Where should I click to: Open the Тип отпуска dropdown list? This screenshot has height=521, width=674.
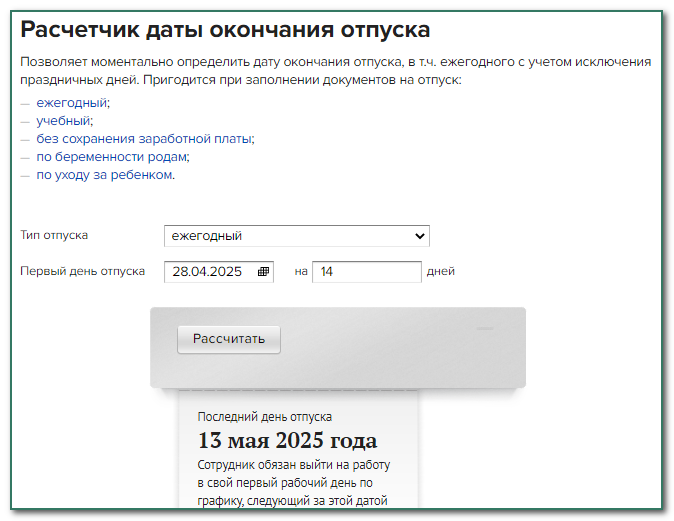(x=296, y=236)
